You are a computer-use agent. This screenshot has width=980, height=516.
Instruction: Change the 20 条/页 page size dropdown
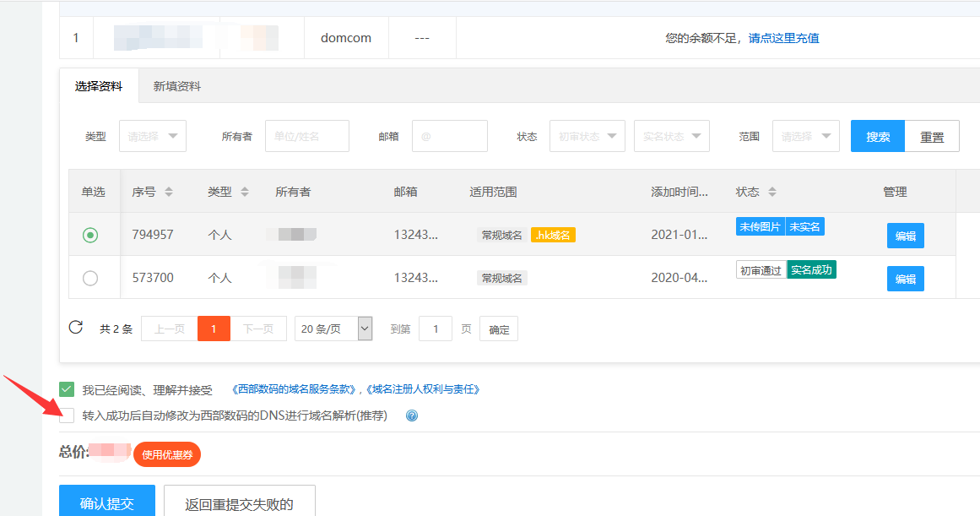click(333, 329)
